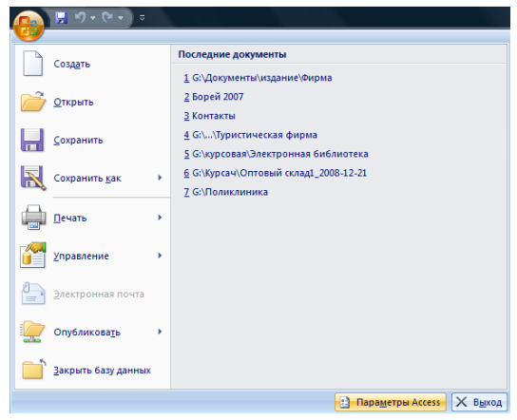Click the purple floppy icon for Сохранить
Viewport: 517px width, 420px height.
32,140
